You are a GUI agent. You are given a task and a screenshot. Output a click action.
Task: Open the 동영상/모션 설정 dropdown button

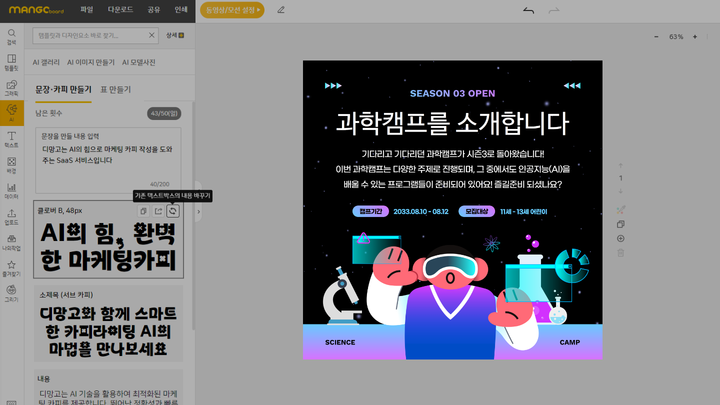click(232, 10)
